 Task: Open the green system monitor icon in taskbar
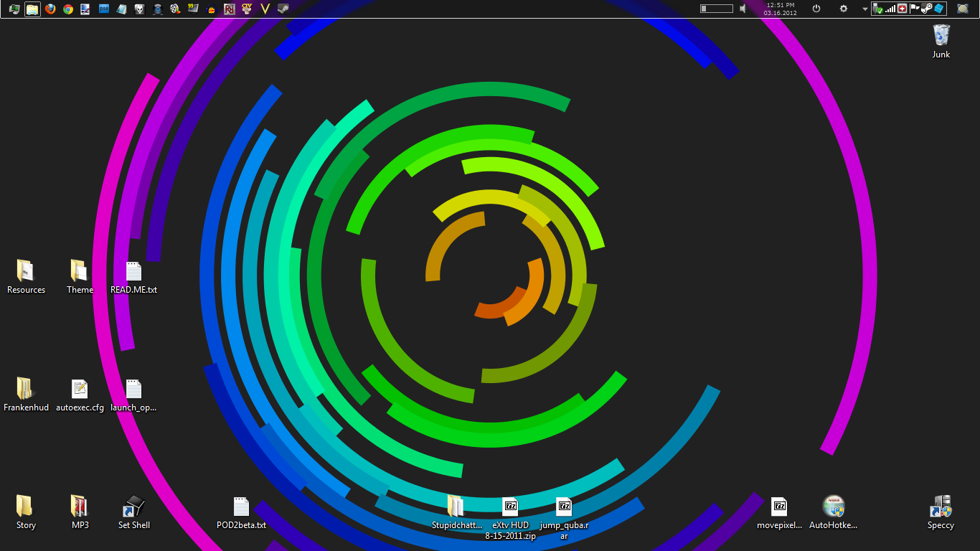(x=14, y=9)
